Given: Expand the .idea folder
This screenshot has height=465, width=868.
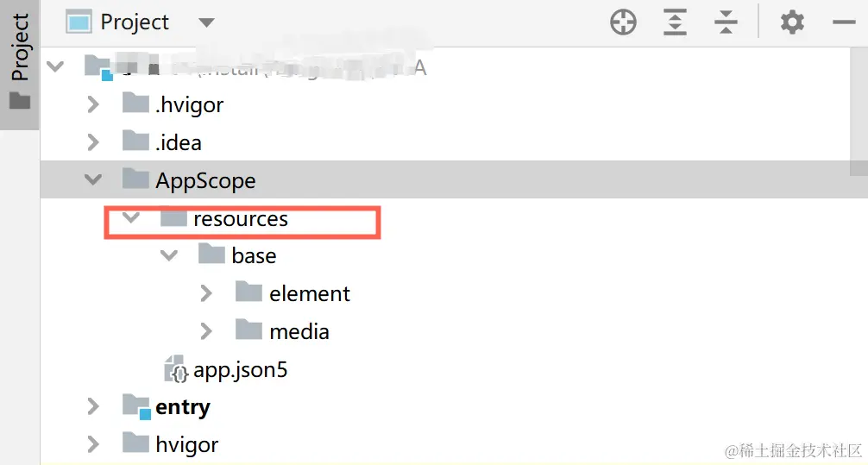Looking at the screenshot, I should click(x=93, y=142).
